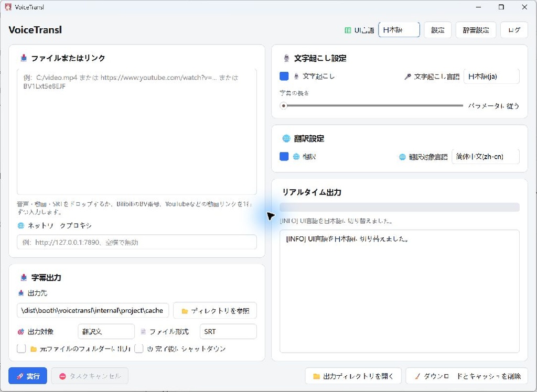This screenshot has width=537, height=392.
Task: Click the globe icon beside network proxy label
Action: click(x=21, y=225)
